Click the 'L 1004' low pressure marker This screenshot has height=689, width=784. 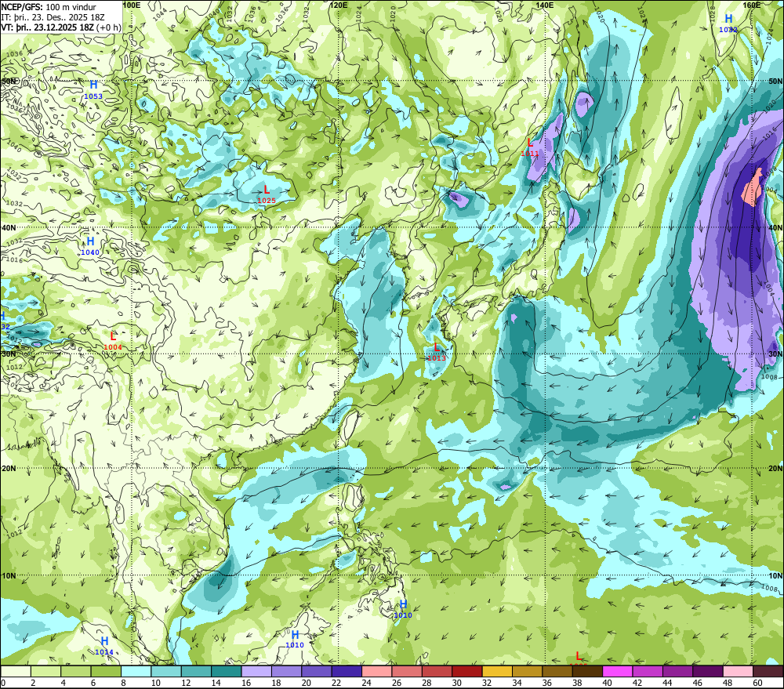tap(113, 341)
